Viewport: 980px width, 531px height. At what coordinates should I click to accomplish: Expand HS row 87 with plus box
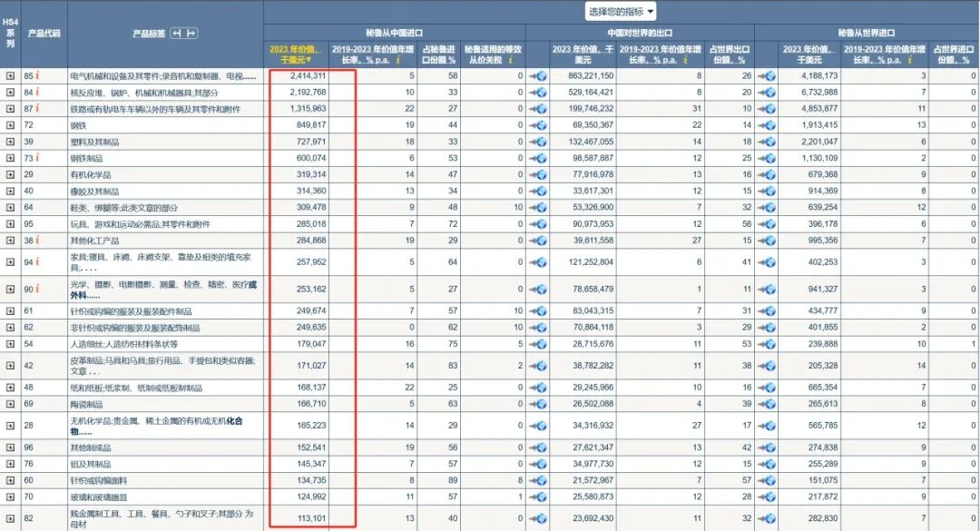click(x=11, y=108)
